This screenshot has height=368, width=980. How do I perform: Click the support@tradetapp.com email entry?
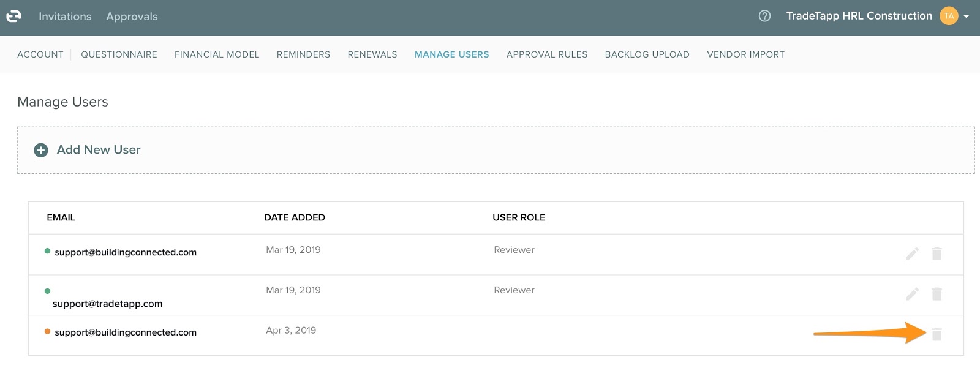point(108,304)
